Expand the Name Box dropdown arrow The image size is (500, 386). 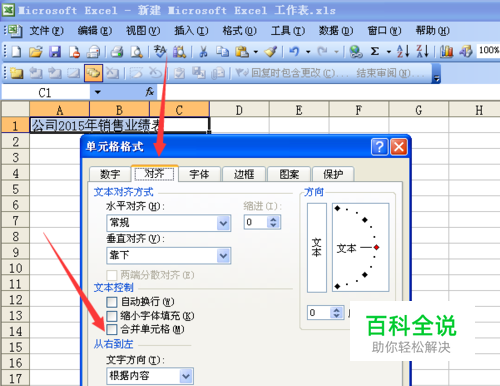97,92
